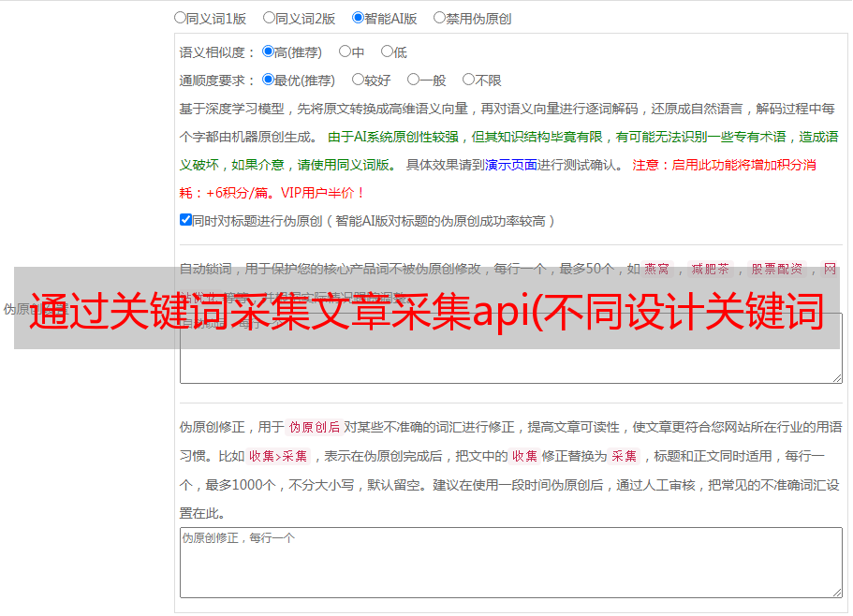Click the 伪原创后 highlighted term
The height and width of the screenshot is (616, 853).
315,427
